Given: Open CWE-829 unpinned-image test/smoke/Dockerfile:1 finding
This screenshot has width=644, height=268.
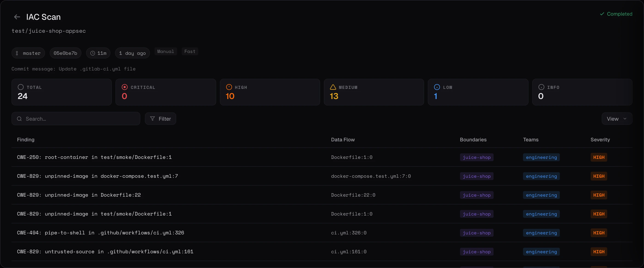Looking at the screenshot, I should (94, 214).
